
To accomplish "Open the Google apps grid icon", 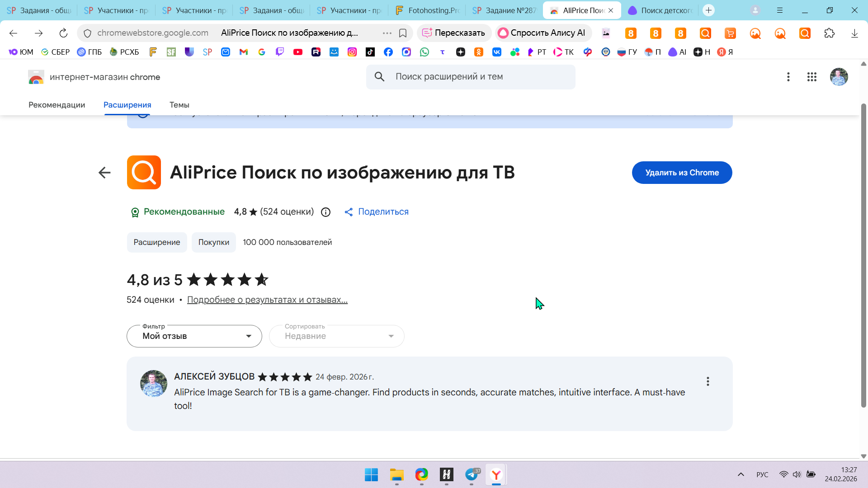I will (x=811, y=77).
